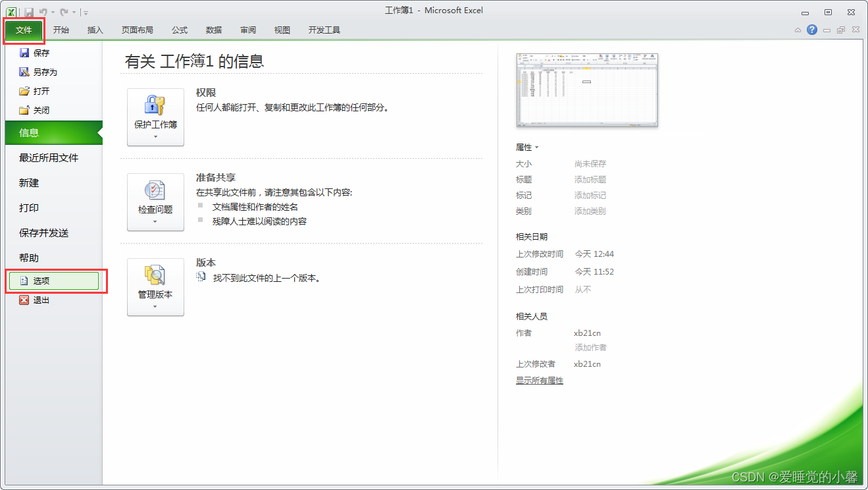Open the Customize Quick Access Toolbar dropdown
Image resolution: width=868 pixels, height=490 pixels.
click(86, 13)
